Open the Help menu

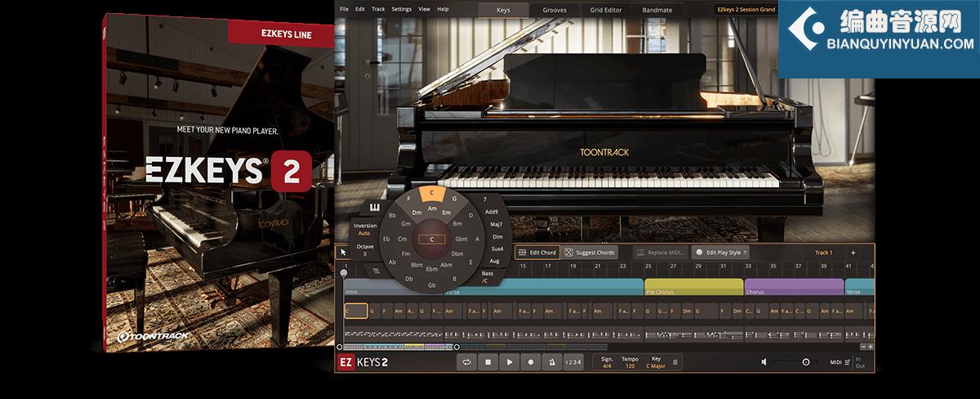pos(443,8)
